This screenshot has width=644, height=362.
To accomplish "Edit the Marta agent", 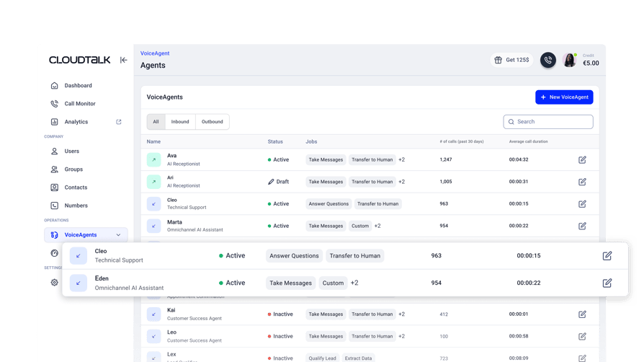I will 582,226.
